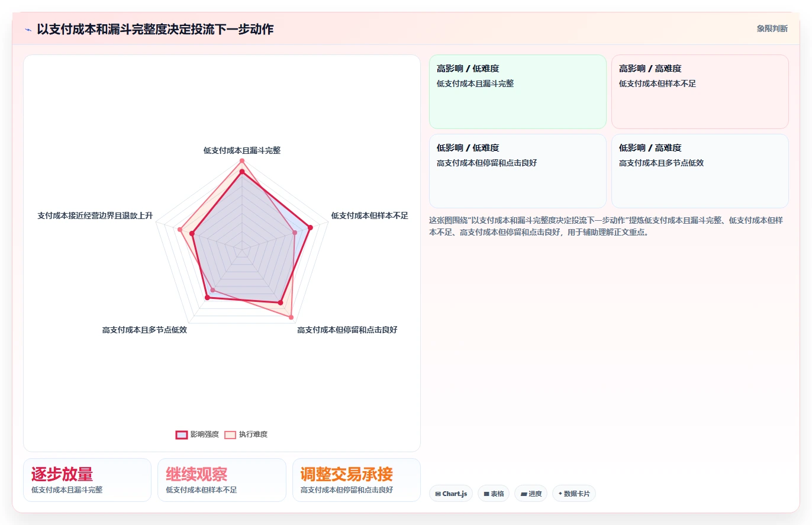Toggle the 影响强度 legend item
Image resolution: width=812 pixels, height=525 pixels.
[x=197, y=434]
